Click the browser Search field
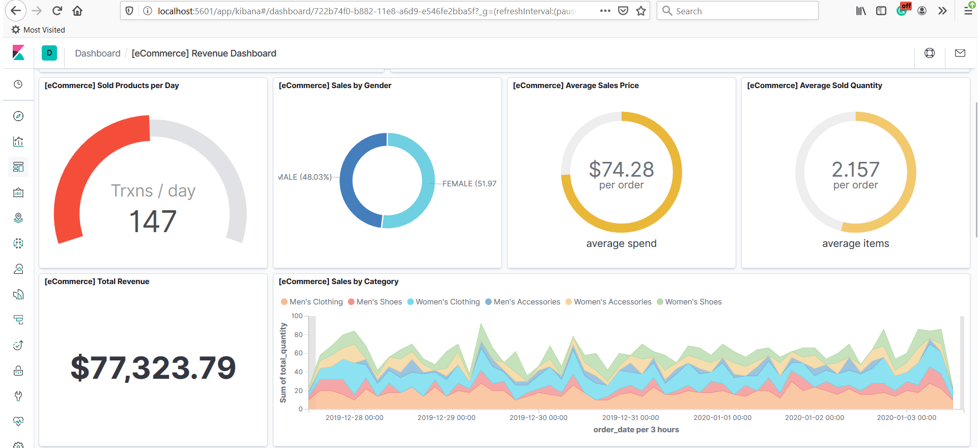This screenshot has height=448, width=980. pos(737,11)
